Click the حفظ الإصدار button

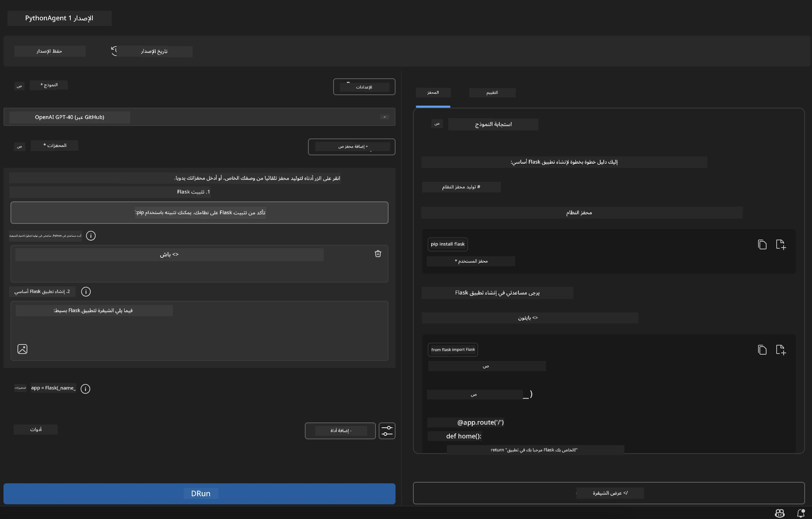[x=50, y=51]
